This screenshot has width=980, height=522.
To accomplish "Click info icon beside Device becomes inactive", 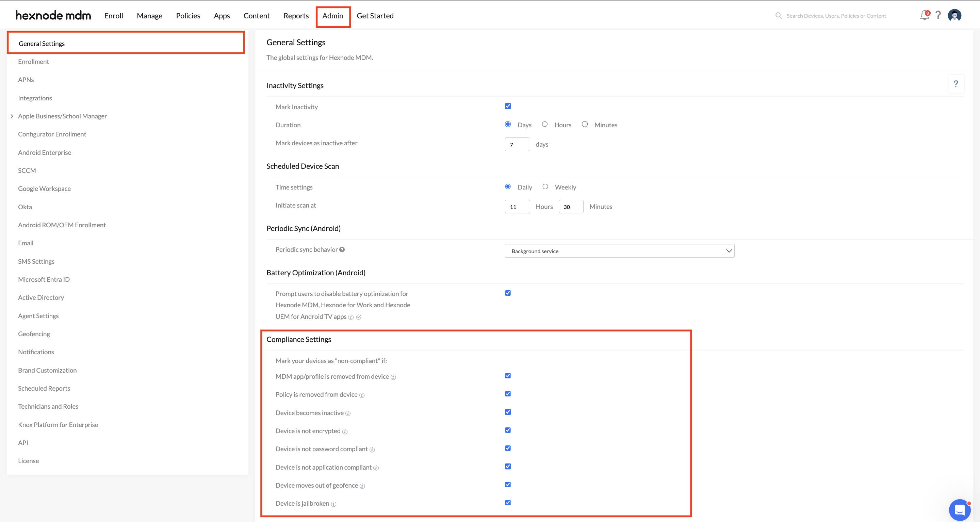I will pyautogui.click(x=348, y=413).
